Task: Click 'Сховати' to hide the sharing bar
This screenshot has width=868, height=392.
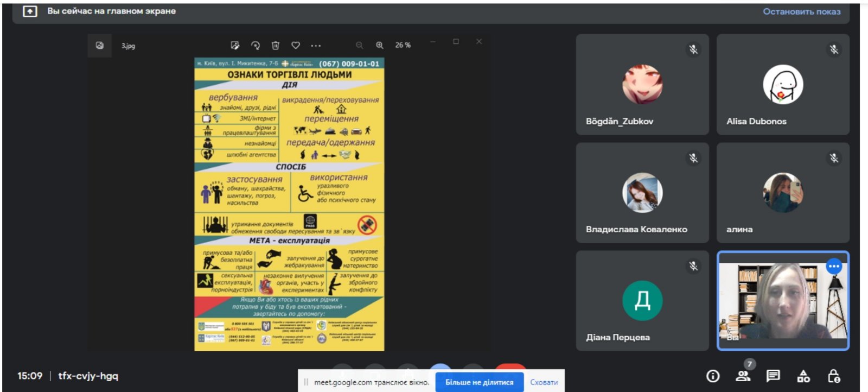Action: [x=544, y=382]
